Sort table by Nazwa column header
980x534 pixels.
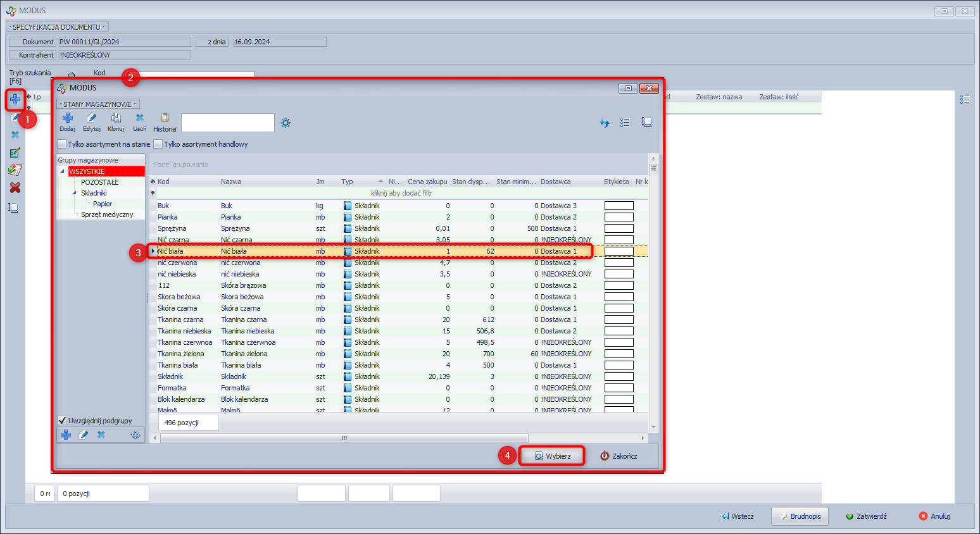point(231,182)
